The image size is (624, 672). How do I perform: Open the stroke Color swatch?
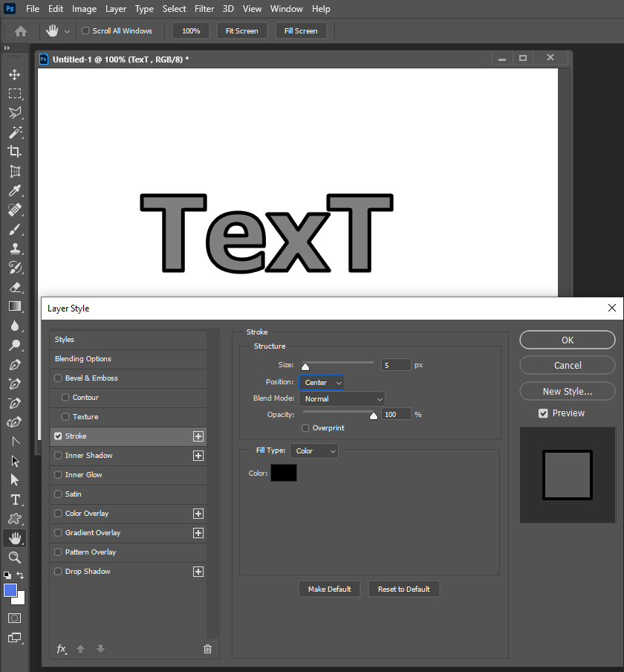[x=283, y=472]
